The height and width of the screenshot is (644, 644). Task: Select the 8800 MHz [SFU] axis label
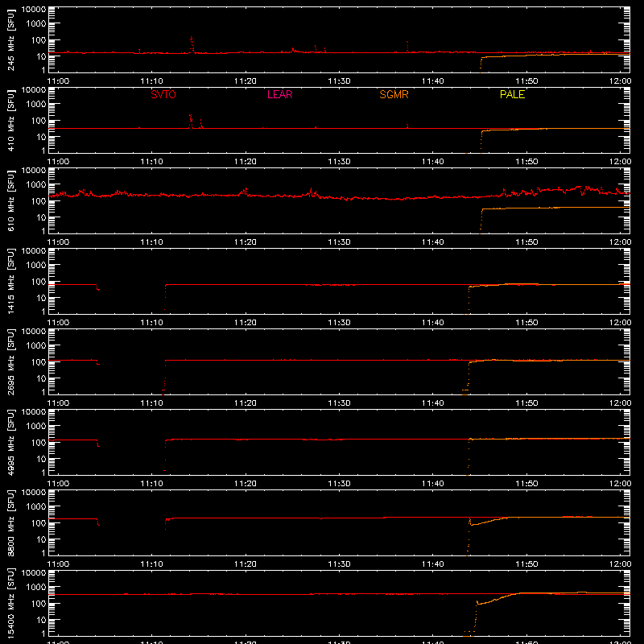(11, 522)
